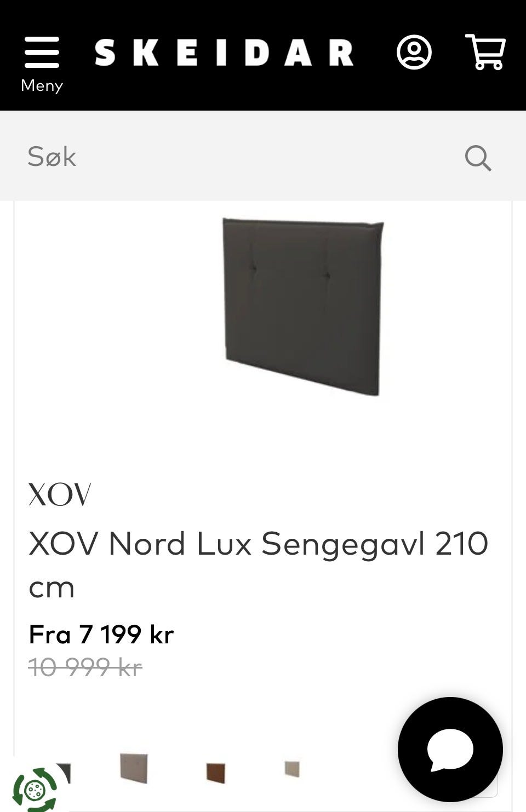The height and width of the screenshot is (812, 526).
Task: Go to the SKEIDAR home logo
Action: pyautogui.click(x=224, y=53)
